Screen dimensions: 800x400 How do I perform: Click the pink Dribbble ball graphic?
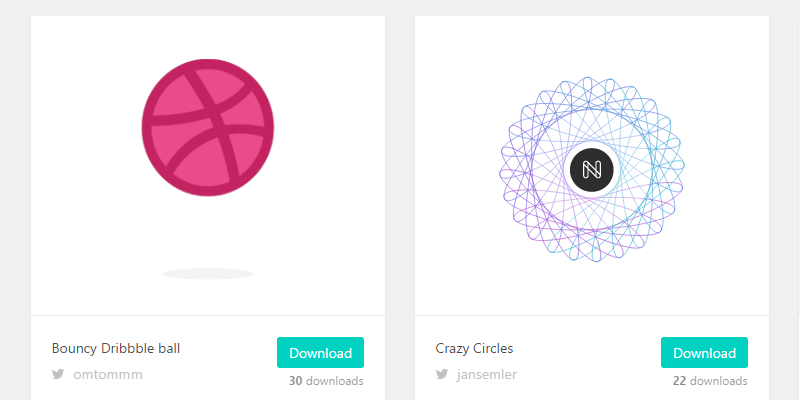[208, 128]
